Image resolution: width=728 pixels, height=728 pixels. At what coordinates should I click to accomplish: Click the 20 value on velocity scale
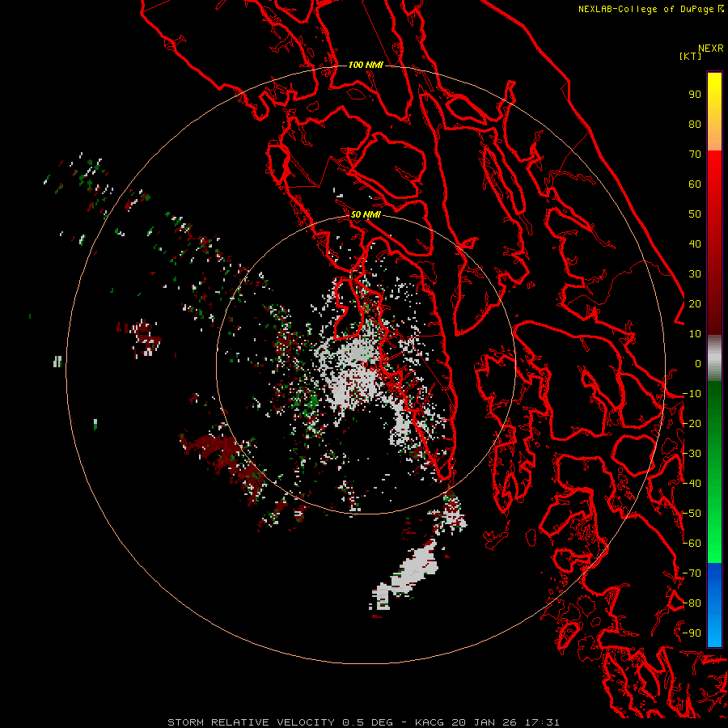click(x=695, y=304)
